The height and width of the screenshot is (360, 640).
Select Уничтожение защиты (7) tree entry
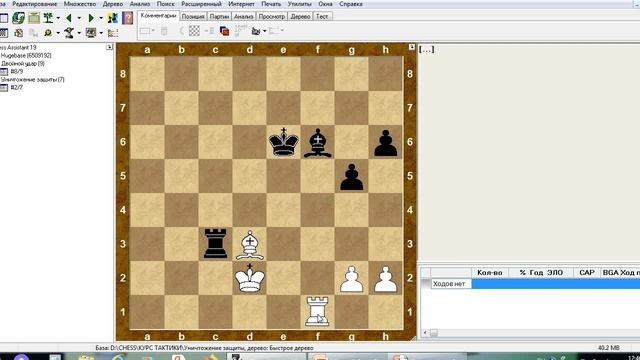tap(33, 80)
